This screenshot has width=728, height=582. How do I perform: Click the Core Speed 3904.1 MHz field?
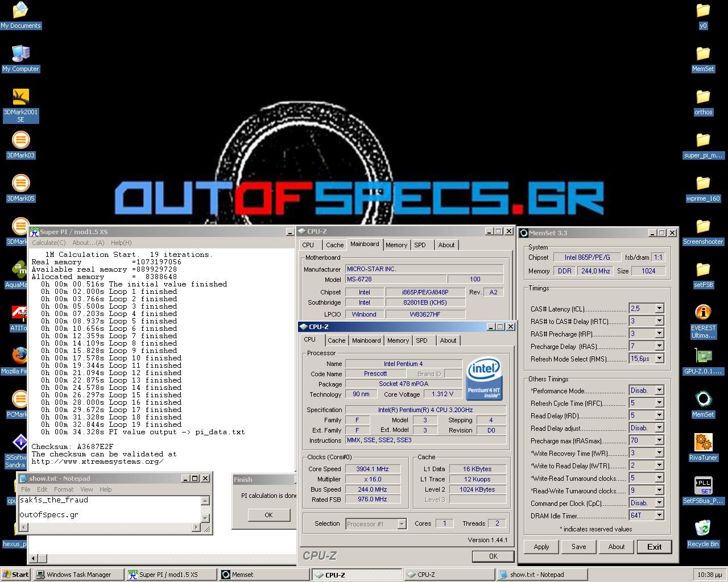tap(373, 469)
